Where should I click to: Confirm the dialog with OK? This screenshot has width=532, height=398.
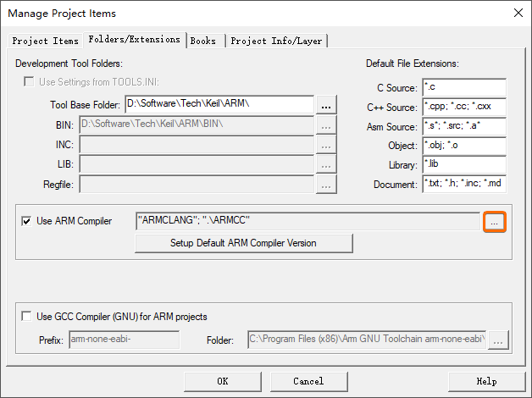[223, 381]
